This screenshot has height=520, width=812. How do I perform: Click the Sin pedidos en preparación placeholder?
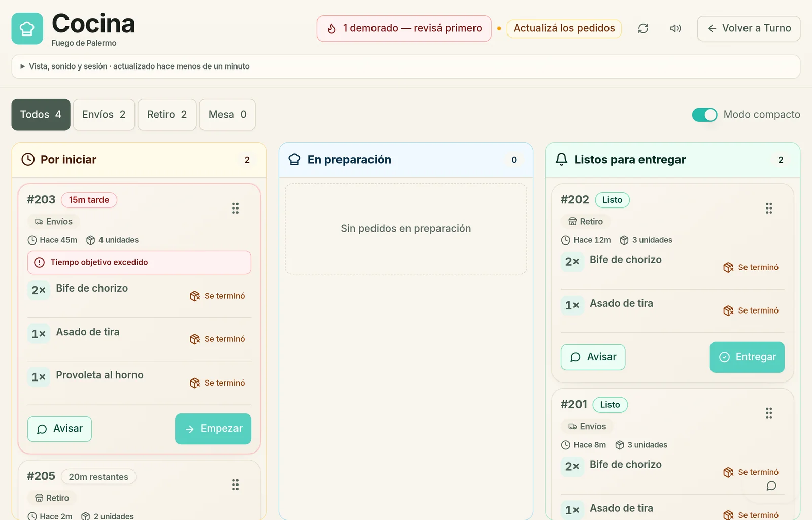[406, 229]
